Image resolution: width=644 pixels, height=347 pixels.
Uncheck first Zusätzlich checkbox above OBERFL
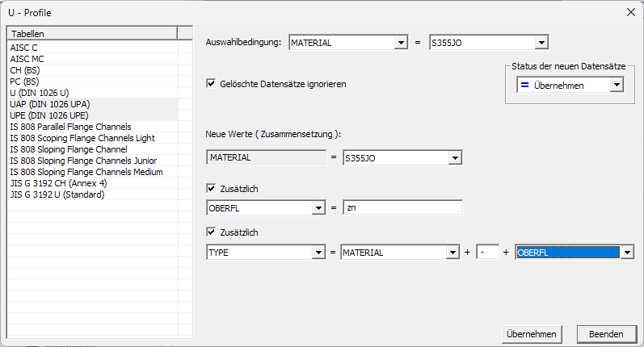coord(212,188)
